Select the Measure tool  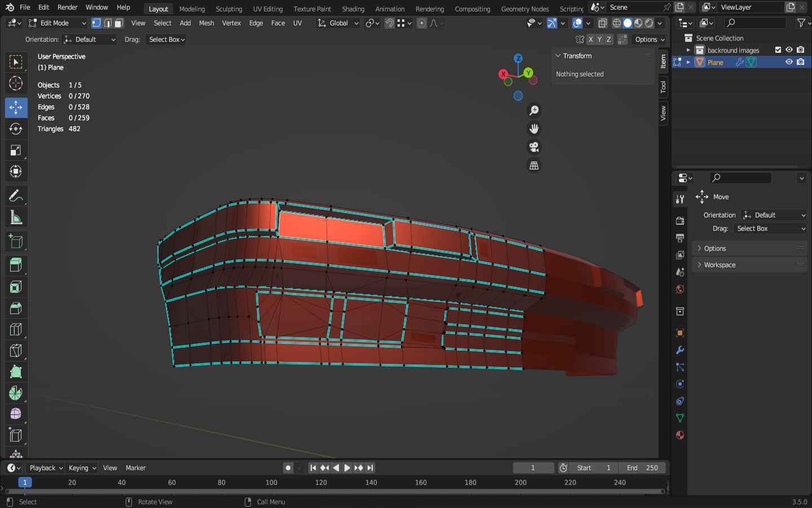point(16,218)
